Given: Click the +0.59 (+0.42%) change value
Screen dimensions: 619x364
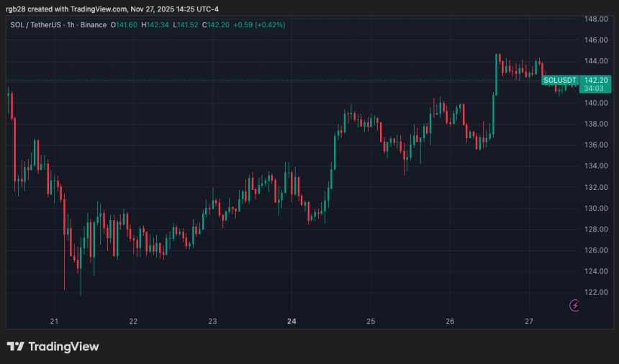Looking at the screenshot, I should click(x=261, y=25).
